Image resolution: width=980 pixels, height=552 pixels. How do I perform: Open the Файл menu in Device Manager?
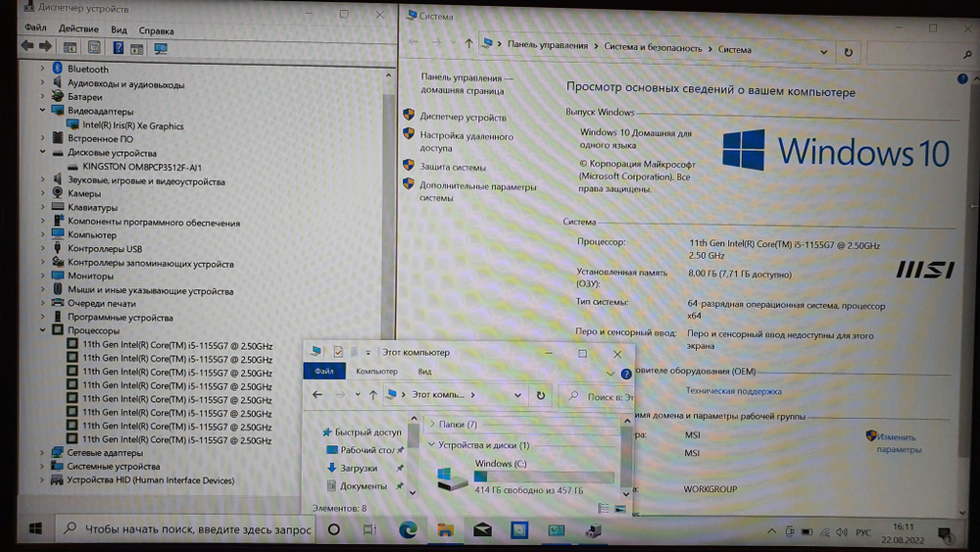coord(35,27)
